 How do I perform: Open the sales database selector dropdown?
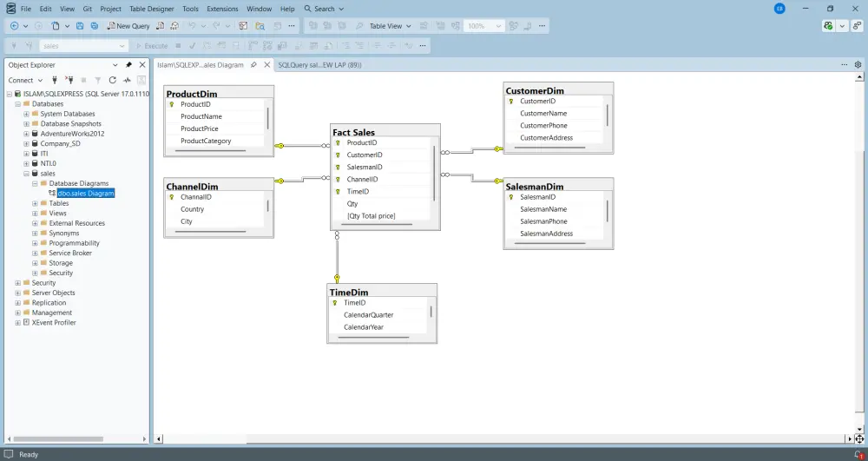[83, 46]
